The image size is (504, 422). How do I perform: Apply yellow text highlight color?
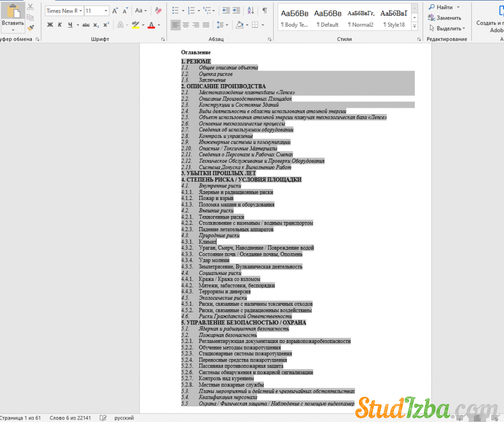point(136,25)
